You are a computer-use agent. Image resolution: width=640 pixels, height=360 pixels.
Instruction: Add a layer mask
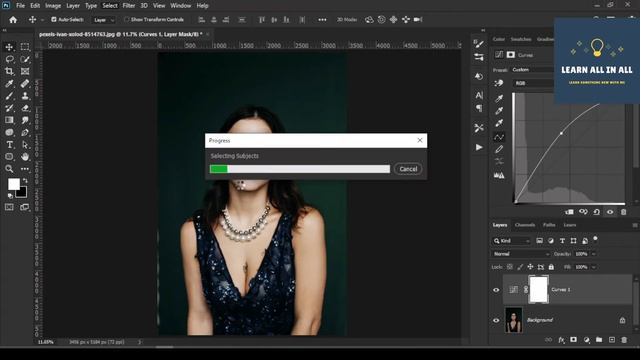573,340
